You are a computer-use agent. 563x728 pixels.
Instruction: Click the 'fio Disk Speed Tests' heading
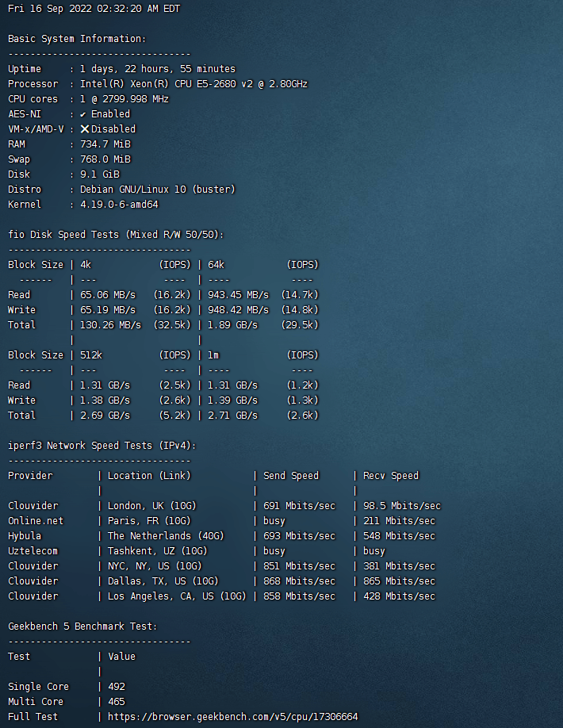click(x=63, y=235)
